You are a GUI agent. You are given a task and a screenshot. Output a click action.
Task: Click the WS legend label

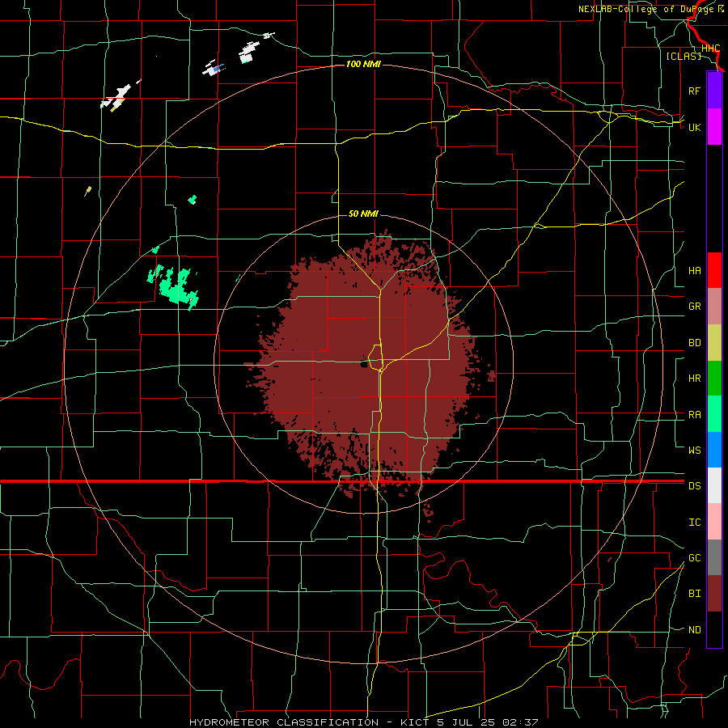click(694, 451)
